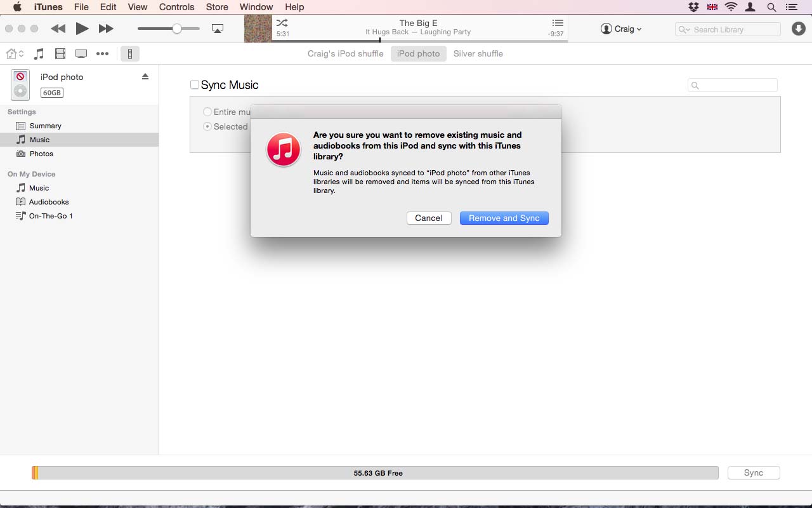This screenshot has height=508, width=812.
Task: Click the album artwork thumbnail
Action: (x=258, y=29)
